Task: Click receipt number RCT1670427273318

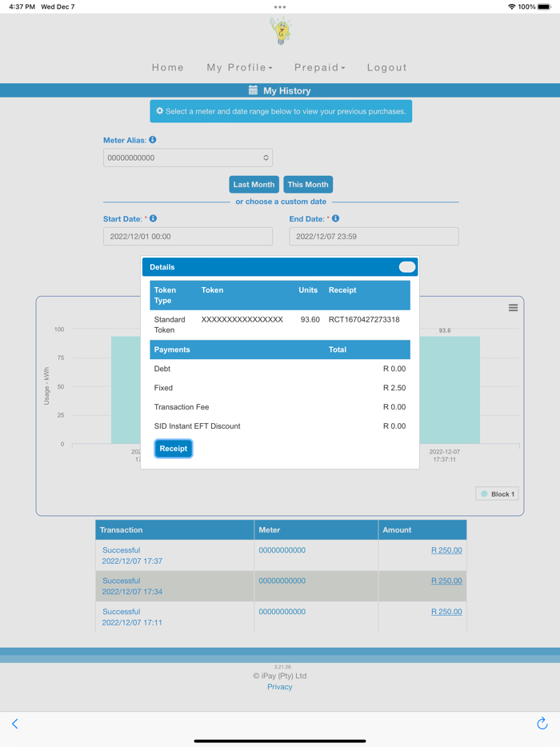Action: (x=364, y=320)
